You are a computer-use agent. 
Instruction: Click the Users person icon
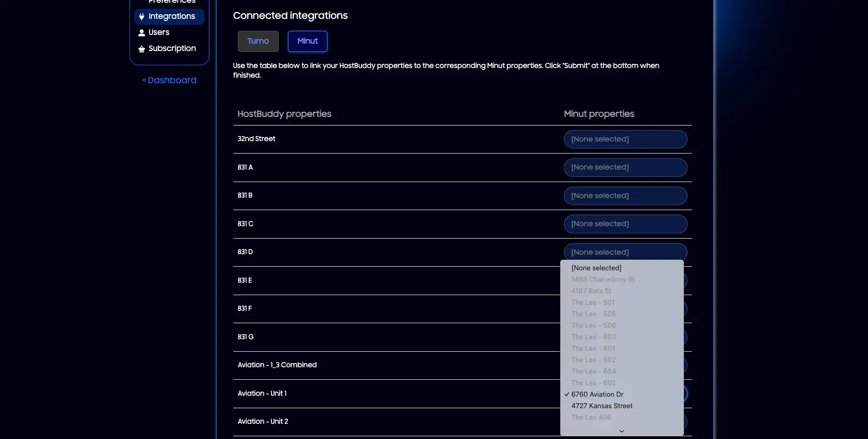click(x=141, y=33)
